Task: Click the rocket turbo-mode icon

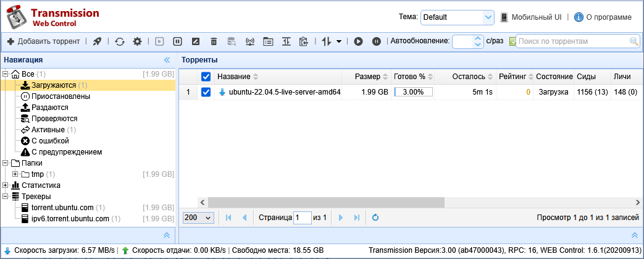Action: point(97,41)
